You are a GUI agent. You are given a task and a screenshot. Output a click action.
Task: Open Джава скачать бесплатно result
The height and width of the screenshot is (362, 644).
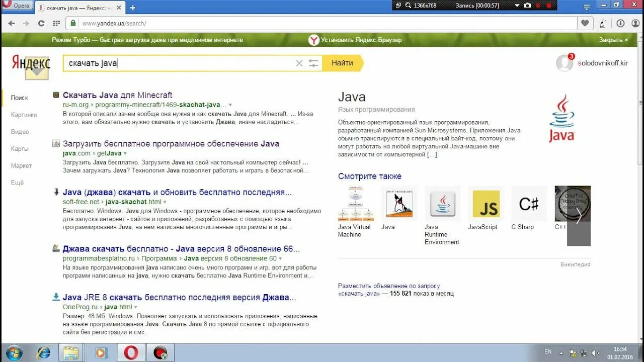pos(181,249)
